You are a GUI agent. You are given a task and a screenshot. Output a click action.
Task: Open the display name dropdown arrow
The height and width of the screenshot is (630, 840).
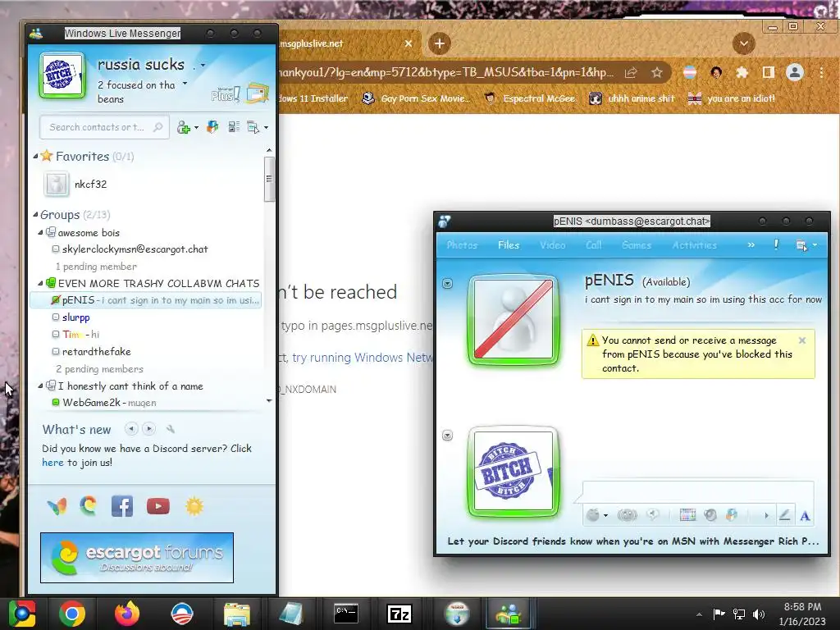click(203, 66)
